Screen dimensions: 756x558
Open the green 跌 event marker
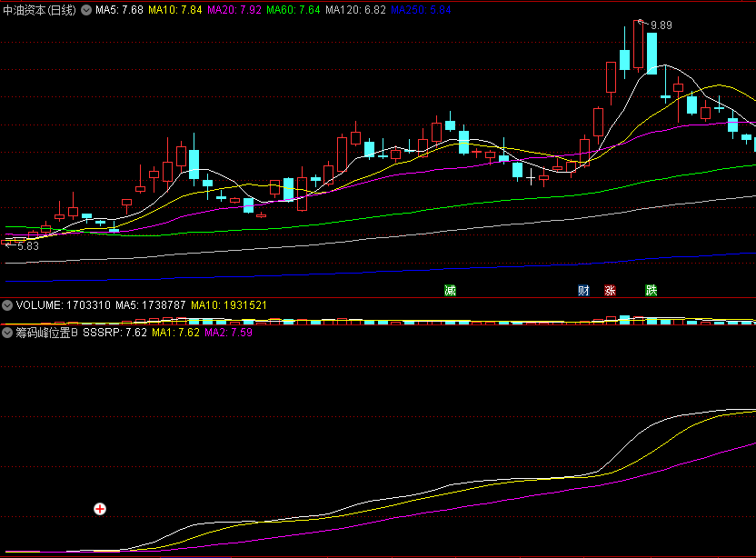coord(651,290)
